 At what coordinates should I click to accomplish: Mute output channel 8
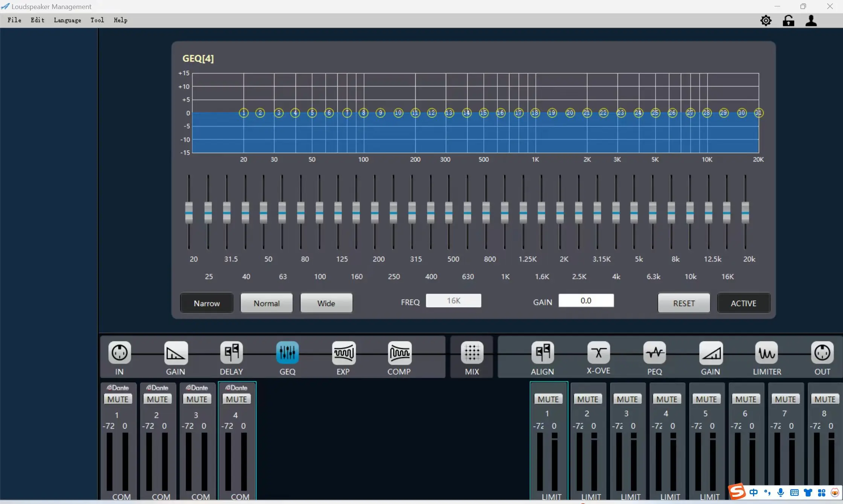825,399
